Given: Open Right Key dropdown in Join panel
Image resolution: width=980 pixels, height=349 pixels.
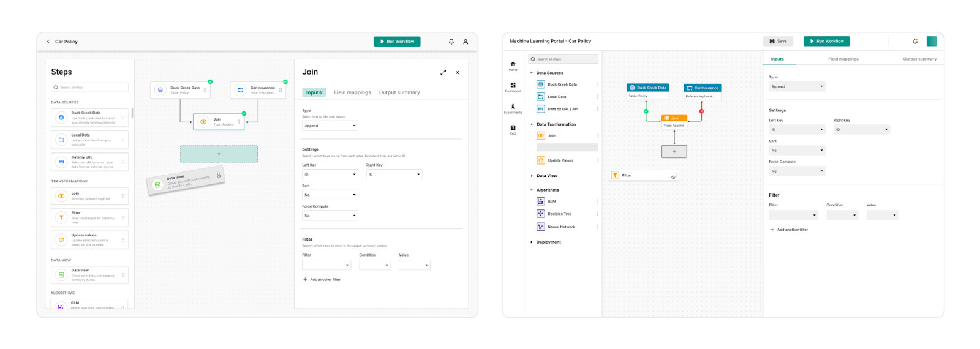Looking at the screenshot, I should [x=394, y=174].
